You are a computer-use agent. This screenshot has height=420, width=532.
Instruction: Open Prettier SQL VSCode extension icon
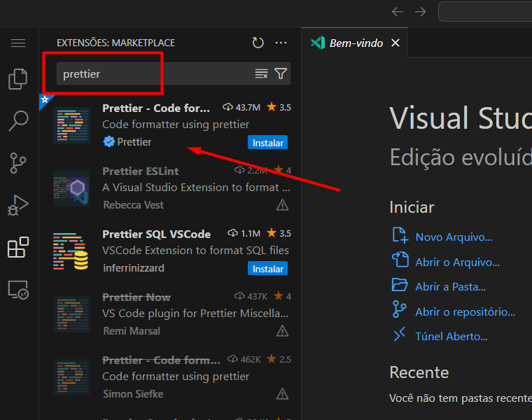71,251
